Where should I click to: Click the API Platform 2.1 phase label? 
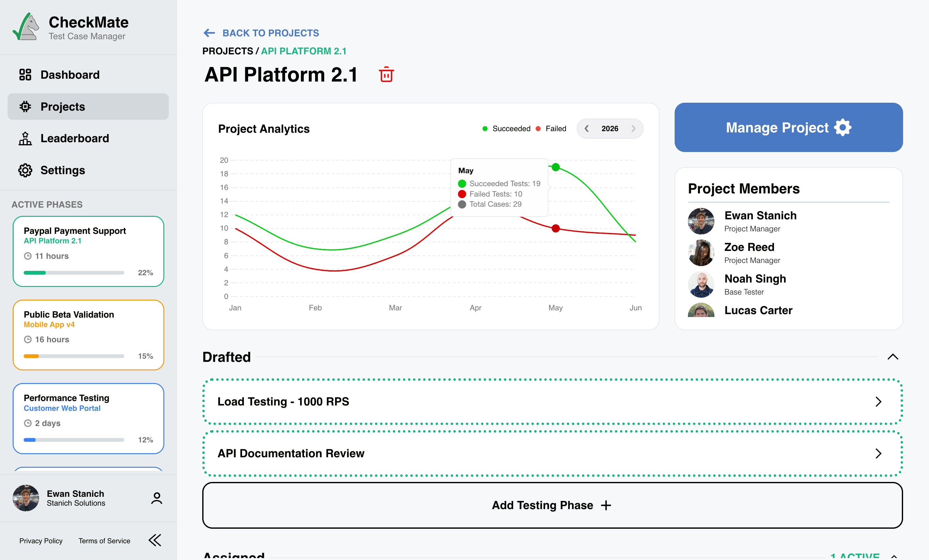point(52,240)
